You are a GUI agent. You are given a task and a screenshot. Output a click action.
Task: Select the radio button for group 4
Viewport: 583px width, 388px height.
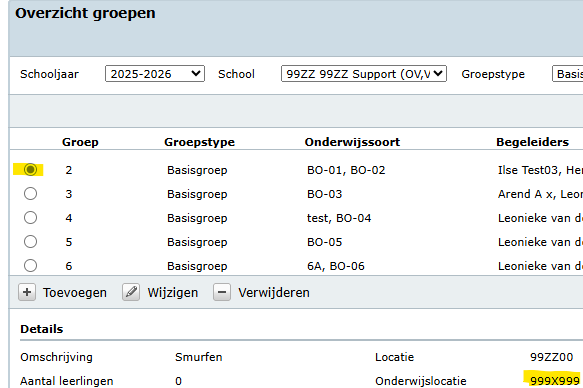30,217
